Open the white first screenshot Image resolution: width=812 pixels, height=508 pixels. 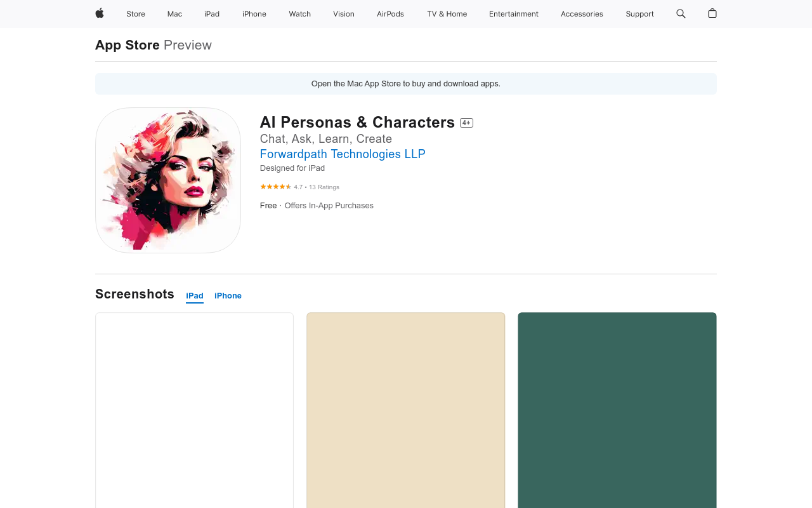point(194,410)
